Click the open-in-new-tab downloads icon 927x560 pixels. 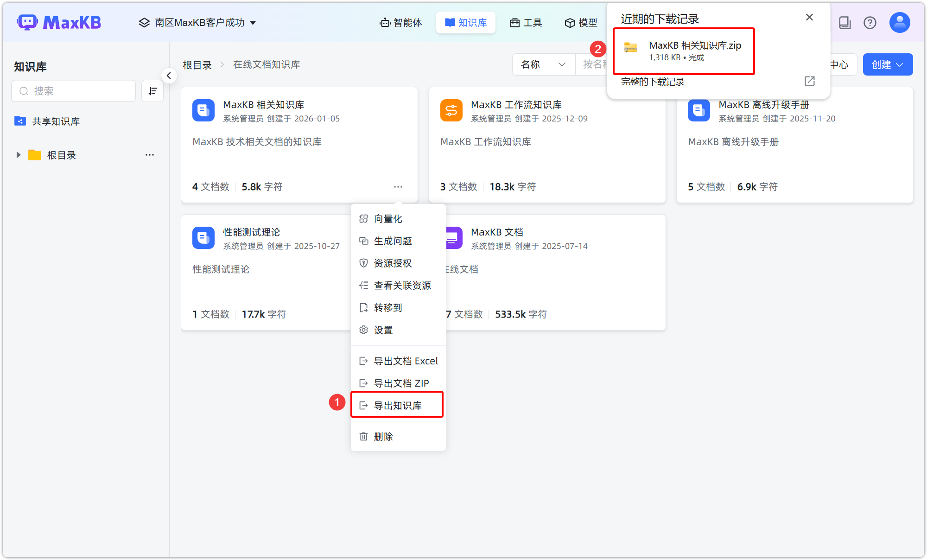coord(809,81)
